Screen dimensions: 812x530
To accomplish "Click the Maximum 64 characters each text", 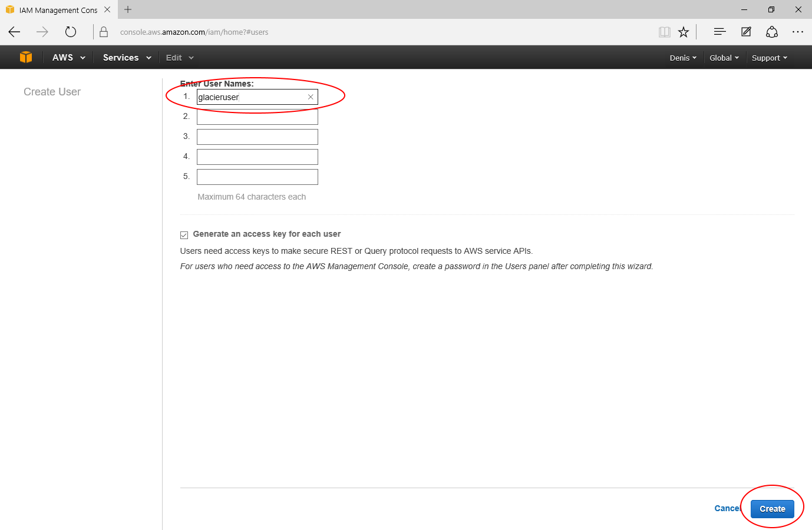I will 252,197.
